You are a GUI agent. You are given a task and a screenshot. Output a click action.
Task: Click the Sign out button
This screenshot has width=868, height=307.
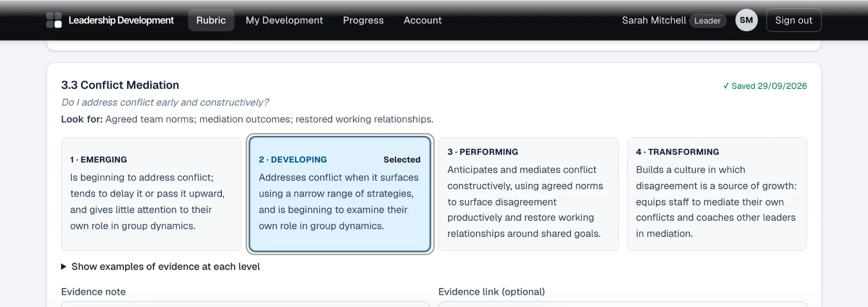(794, 20)
